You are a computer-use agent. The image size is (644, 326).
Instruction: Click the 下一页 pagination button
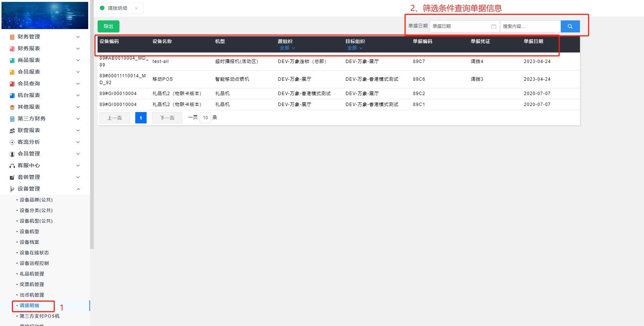pyautogui.click(x=167, y=118)
